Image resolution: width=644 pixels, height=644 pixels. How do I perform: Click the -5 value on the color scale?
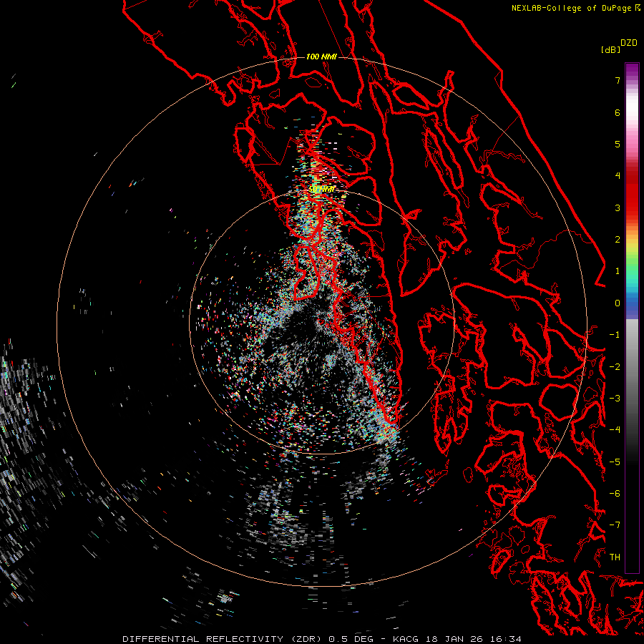click(x=615, y=462)
